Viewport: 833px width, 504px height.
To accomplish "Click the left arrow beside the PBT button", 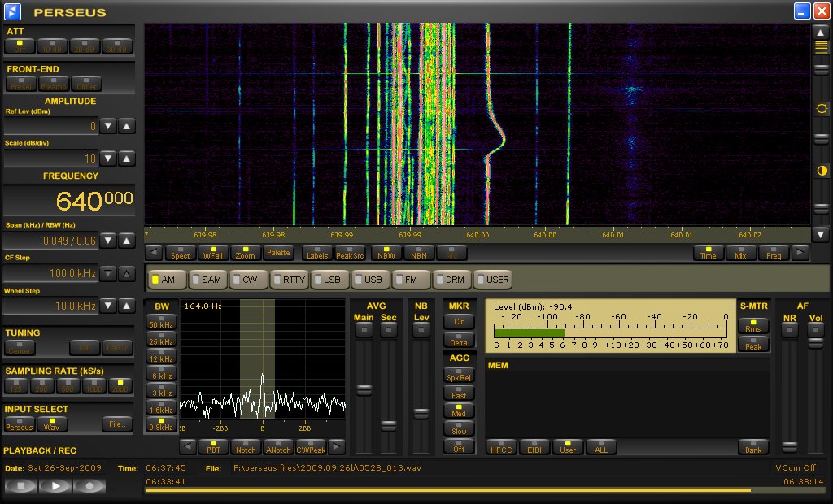I will click(188, 446).
